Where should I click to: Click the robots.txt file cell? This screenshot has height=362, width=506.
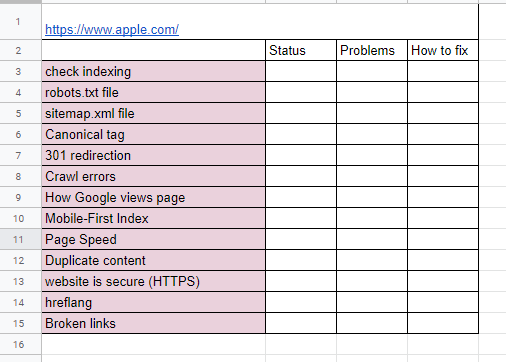(x=153, y=92)
